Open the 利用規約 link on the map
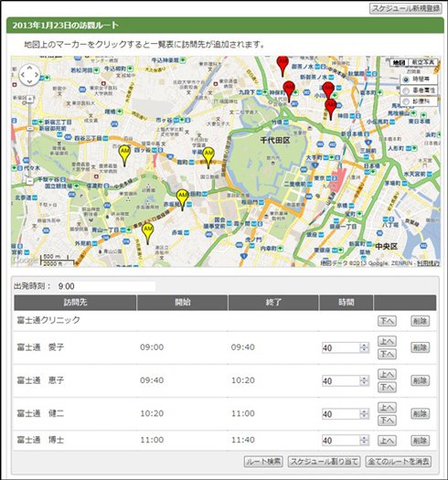The width and height of the screenshot is (448, 480). click(x=429, y=263)
